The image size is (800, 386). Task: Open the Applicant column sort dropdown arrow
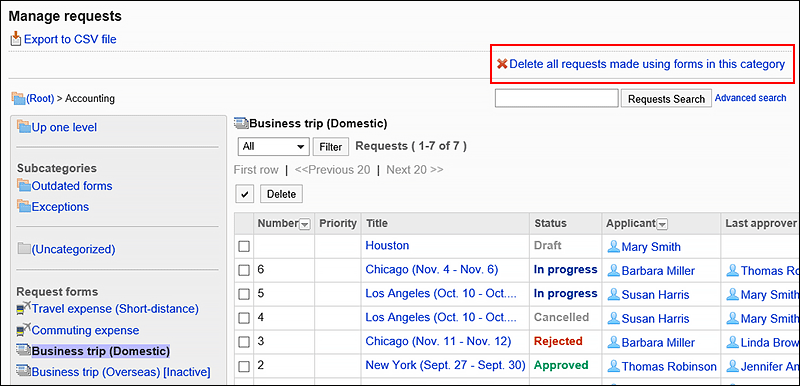(662, 224)
